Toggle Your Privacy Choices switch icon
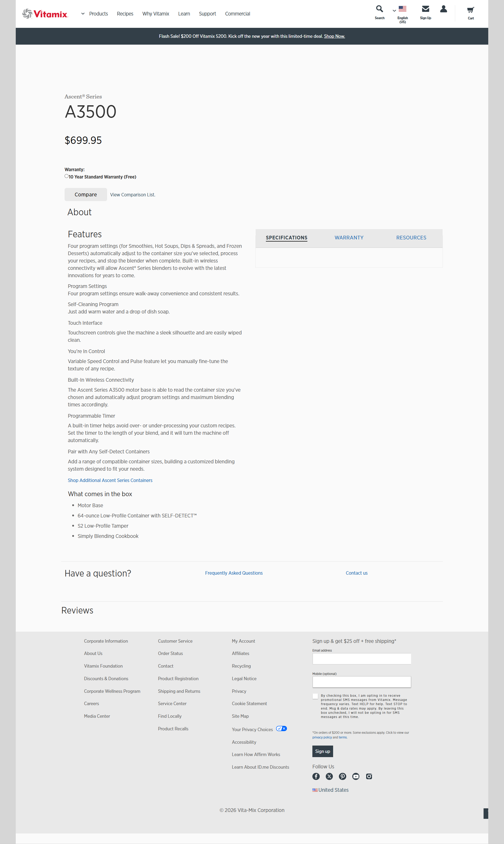This screenshot has height=844, width=504. [281, 728]
